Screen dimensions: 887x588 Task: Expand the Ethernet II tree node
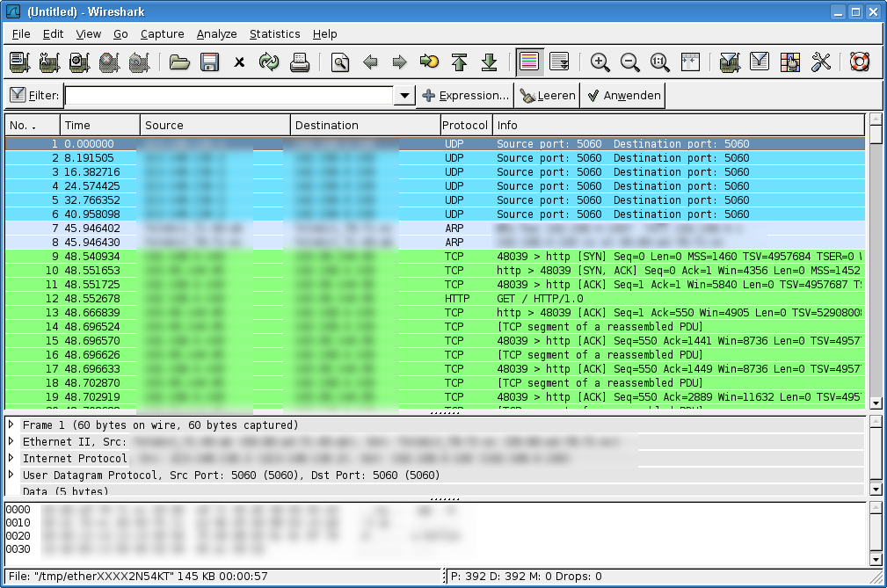[x=11, y=441]
